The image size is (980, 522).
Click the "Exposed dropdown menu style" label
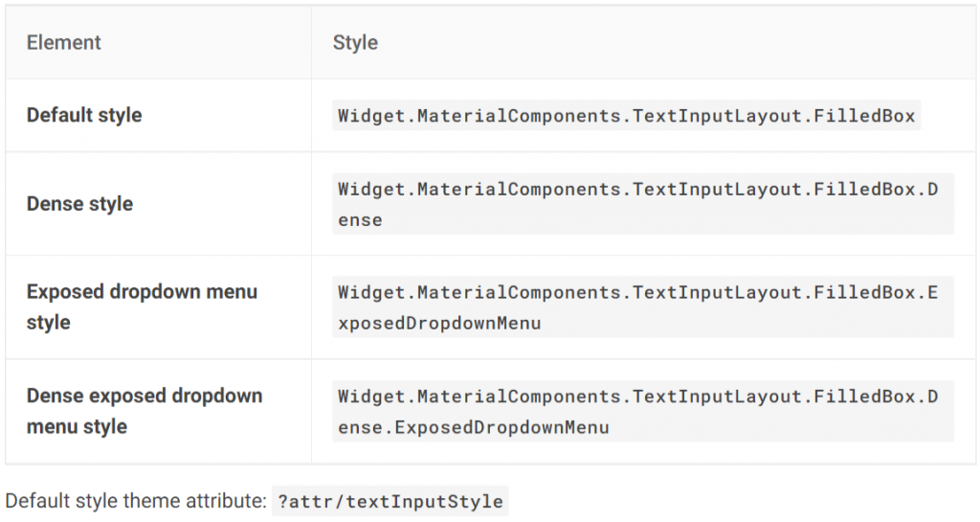click(142, 292)
